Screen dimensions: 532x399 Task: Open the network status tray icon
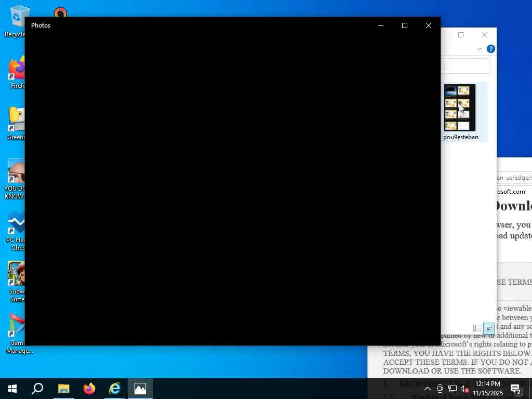pyautogui.click(x=453, y=389)
